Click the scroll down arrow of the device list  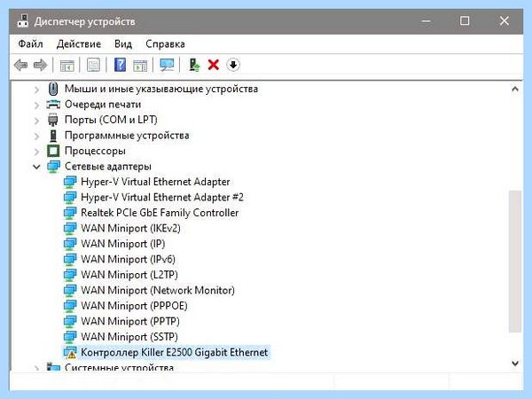515,364
